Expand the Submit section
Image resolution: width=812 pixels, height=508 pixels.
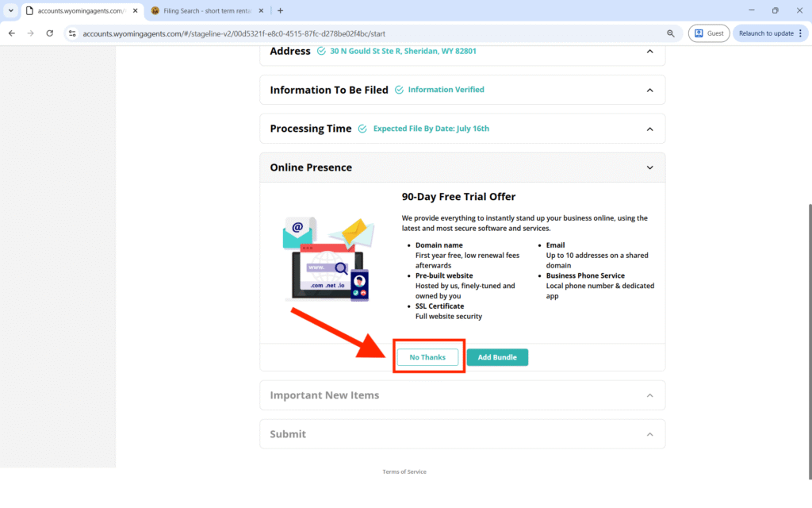tap(649, 434)
